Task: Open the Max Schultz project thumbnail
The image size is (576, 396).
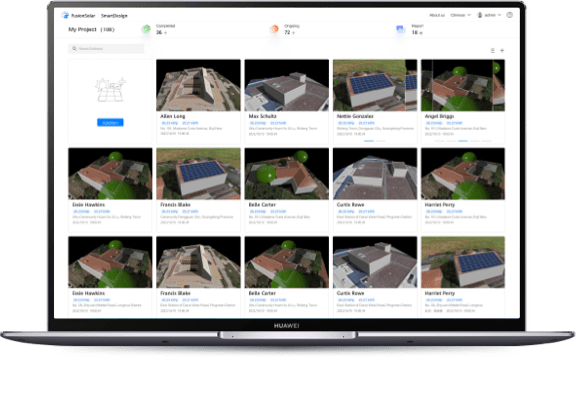Action: [287, 85]
